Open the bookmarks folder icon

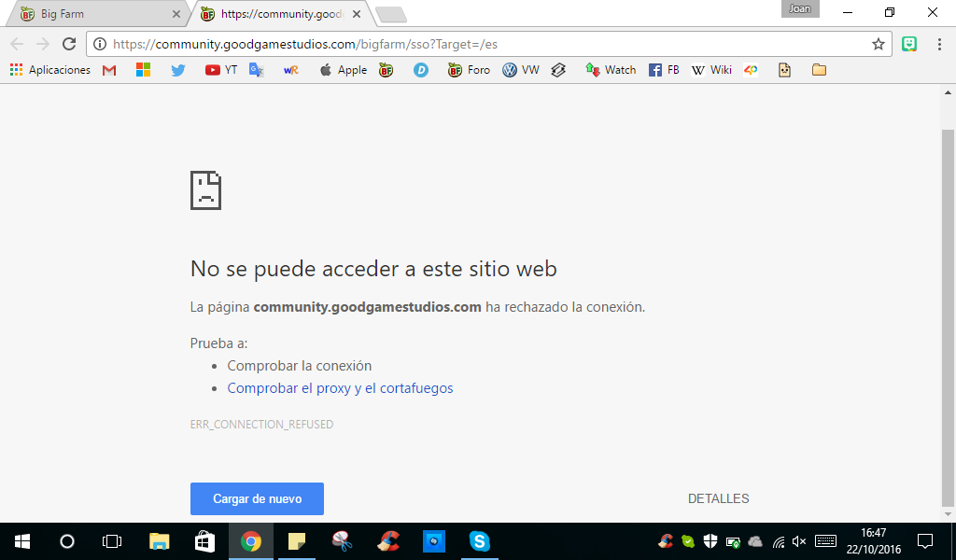click(x=819, y=70)
